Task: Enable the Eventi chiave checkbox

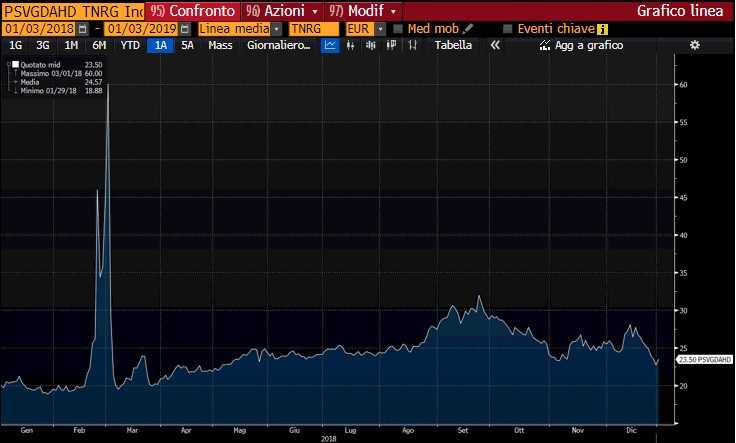Action: [x=507, y=29]
